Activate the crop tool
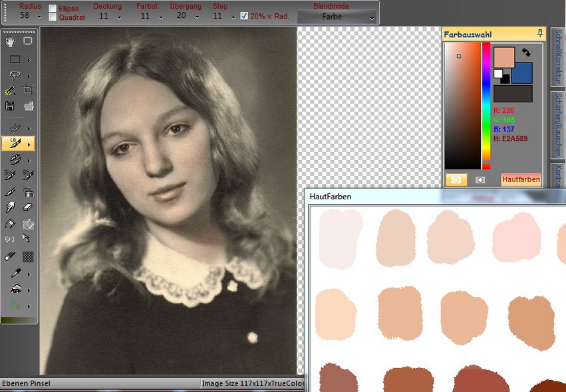 (x=29, y=90)
